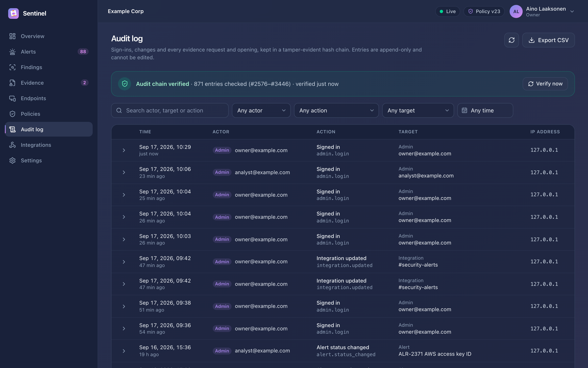Select Audit log in the sidebar
The width and height of the screenshot is (588, 368).
(x=49, y=129)
